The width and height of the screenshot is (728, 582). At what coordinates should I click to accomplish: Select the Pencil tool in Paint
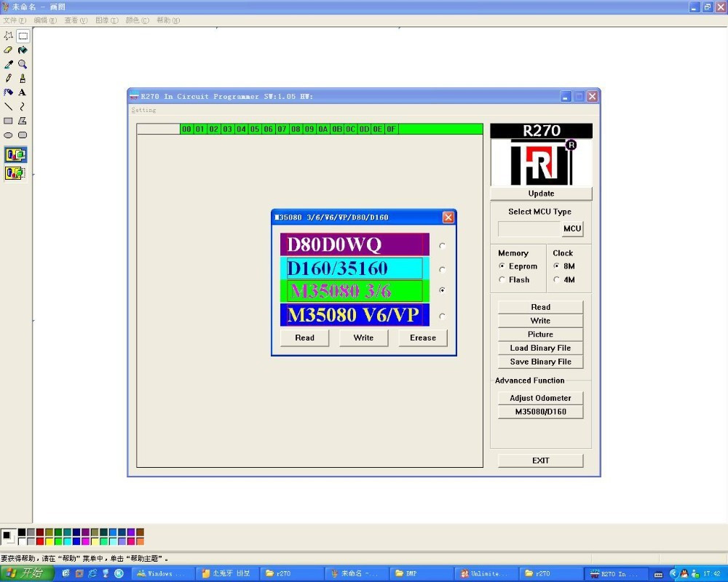point(8,79)
